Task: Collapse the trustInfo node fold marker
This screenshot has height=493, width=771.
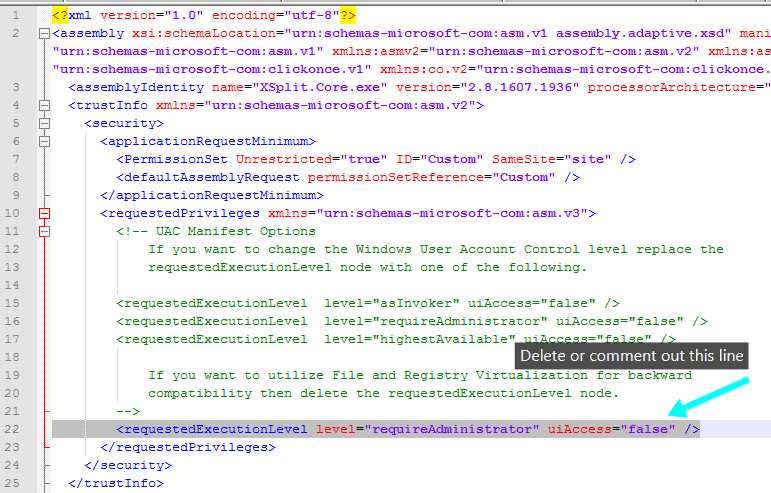Action: tap(44, 105)
